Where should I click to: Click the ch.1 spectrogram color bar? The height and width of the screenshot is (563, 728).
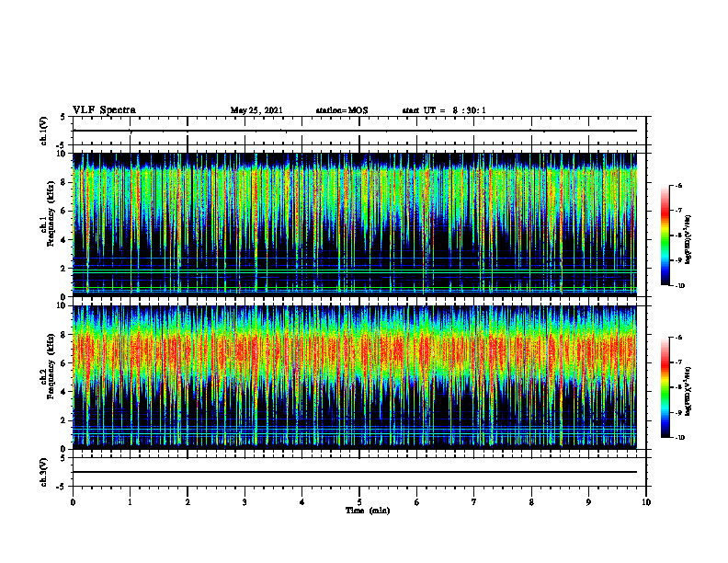coord(665,236)
